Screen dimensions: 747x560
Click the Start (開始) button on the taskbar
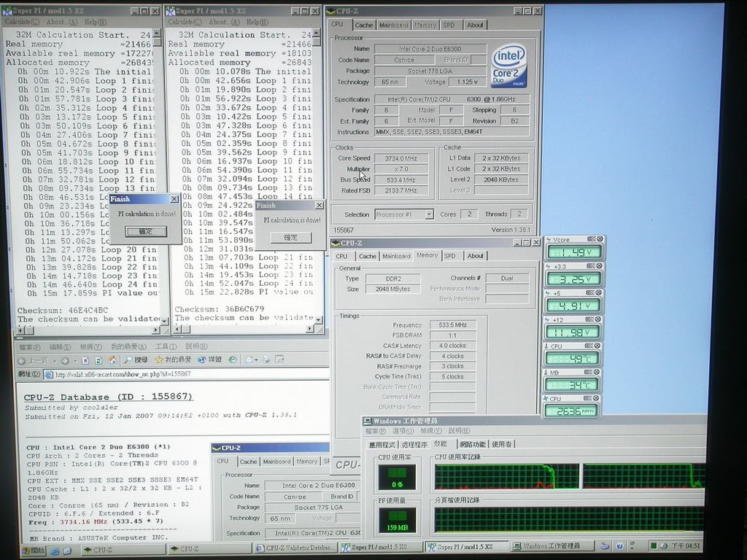pos(33,551)
